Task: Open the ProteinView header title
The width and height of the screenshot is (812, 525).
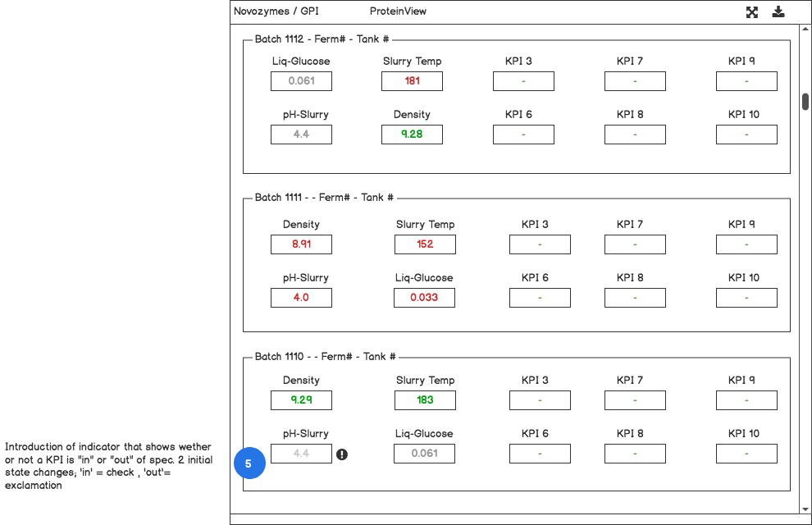Action: tap(398, 11)
